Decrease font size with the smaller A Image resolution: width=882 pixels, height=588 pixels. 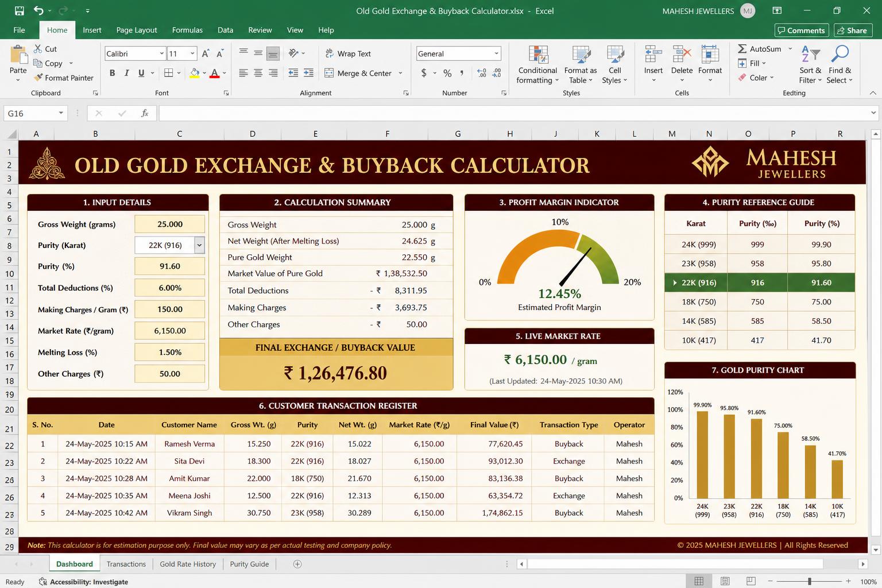[x=220, y=53]
